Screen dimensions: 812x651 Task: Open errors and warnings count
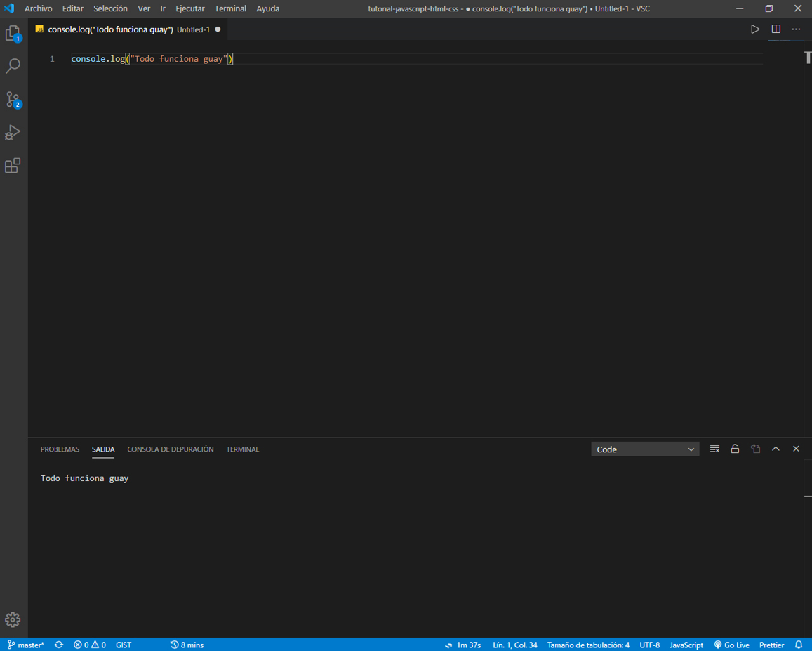pyautogui.click(x=90, y=645)
